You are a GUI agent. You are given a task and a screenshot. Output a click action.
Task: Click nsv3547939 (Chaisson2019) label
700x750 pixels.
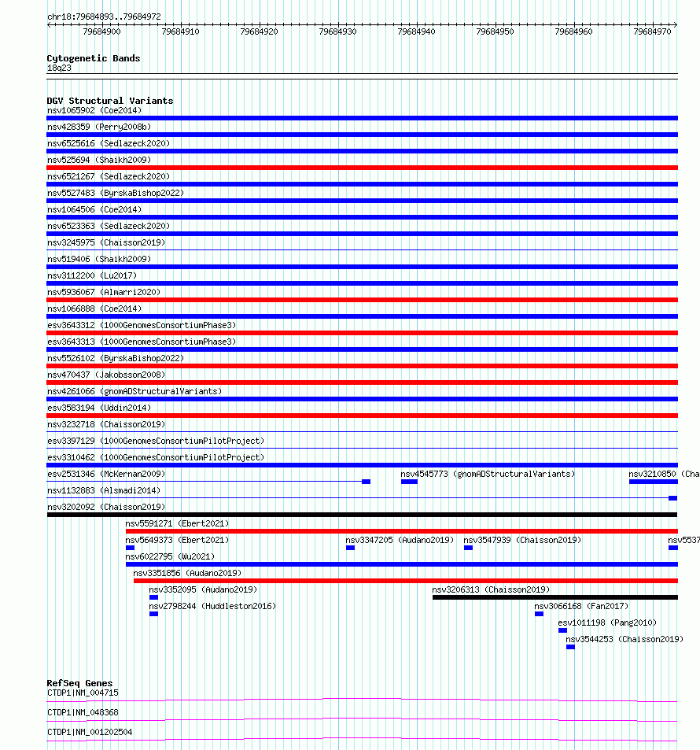click(x=522, y=540)
